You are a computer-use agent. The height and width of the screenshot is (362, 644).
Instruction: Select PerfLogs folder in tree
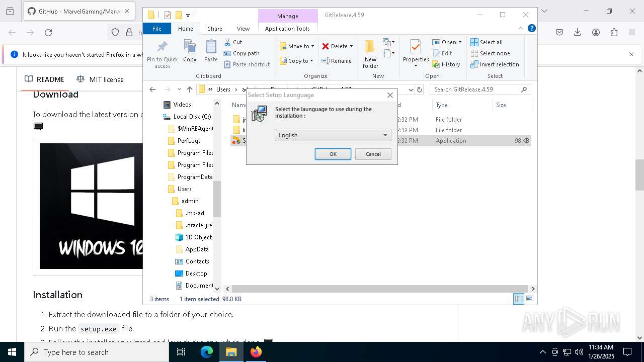coord(189,141)
